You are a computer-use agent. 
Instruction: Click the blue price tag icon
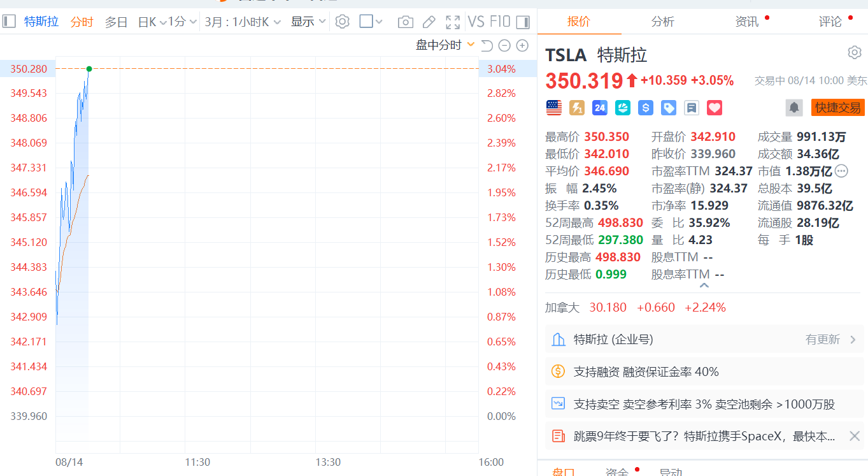coord(669,108)
